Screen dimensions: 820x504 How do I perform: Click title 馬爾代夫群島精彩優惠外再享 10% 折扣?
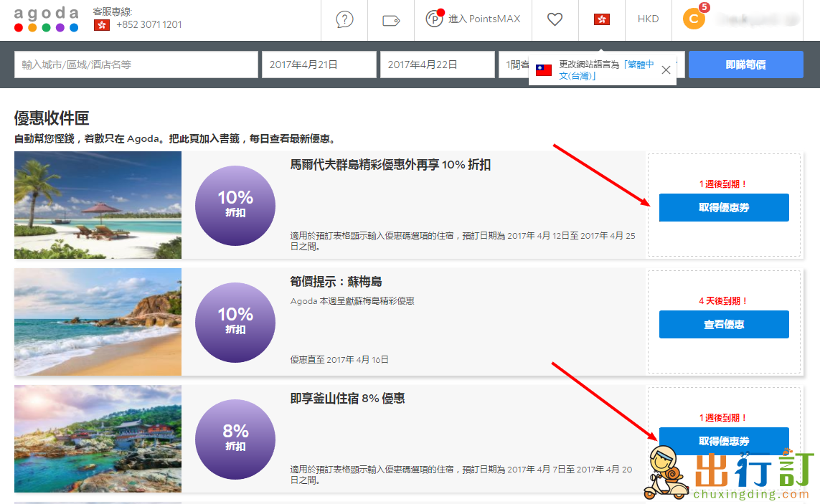coord(390,165)
